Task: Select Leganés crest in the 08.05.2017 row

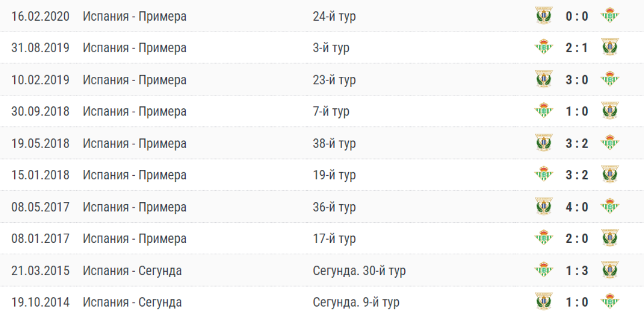Action: pos(543,207)
